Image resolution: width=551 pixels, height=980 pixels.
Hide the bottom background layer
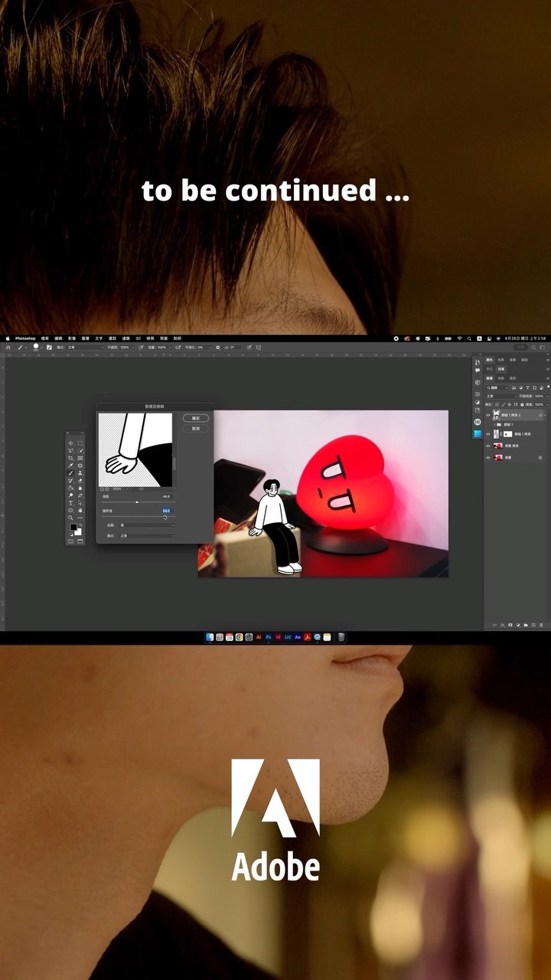tap(488, 457)
